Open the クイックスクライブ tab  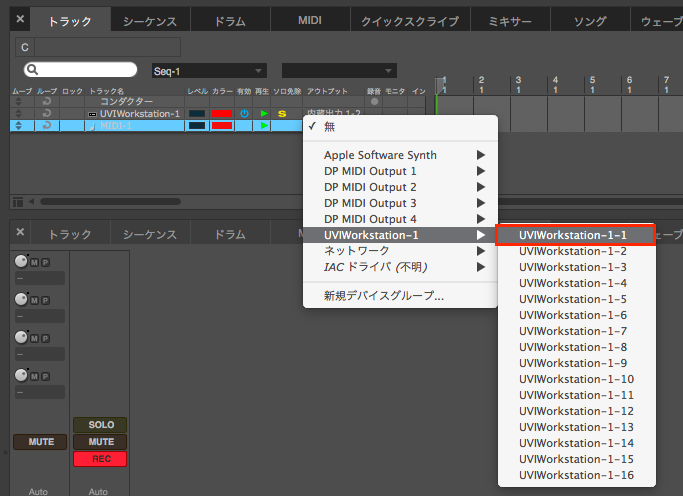coord(410,20)
